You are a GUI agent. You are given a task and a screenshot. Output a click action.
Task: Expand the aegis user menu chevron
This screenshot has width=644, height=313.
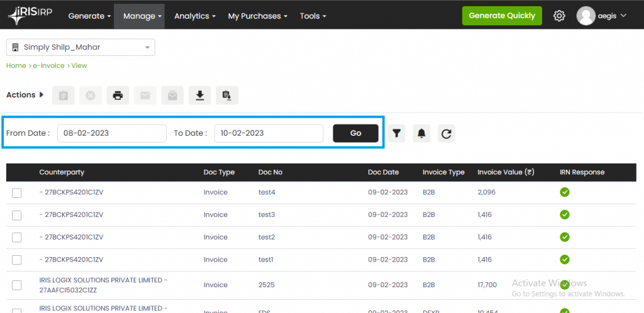pos(623,16)
